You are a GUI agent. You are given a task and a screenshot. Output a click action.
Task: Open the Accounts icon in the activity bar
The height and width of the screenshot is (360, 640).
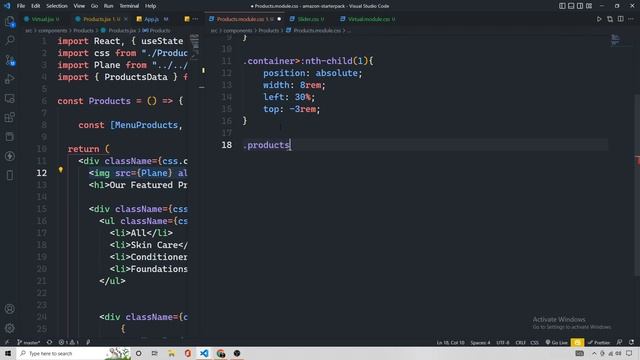(x=9, y=309)
